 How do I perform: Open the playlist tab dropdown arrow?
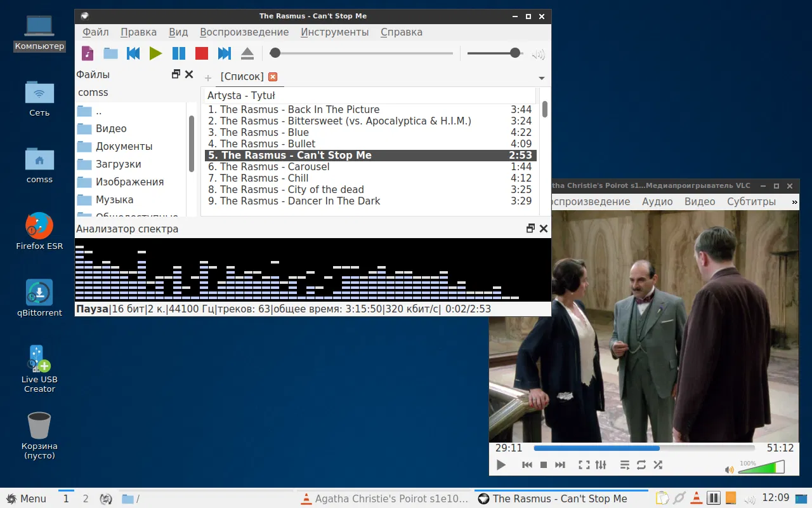pos(541,78)
